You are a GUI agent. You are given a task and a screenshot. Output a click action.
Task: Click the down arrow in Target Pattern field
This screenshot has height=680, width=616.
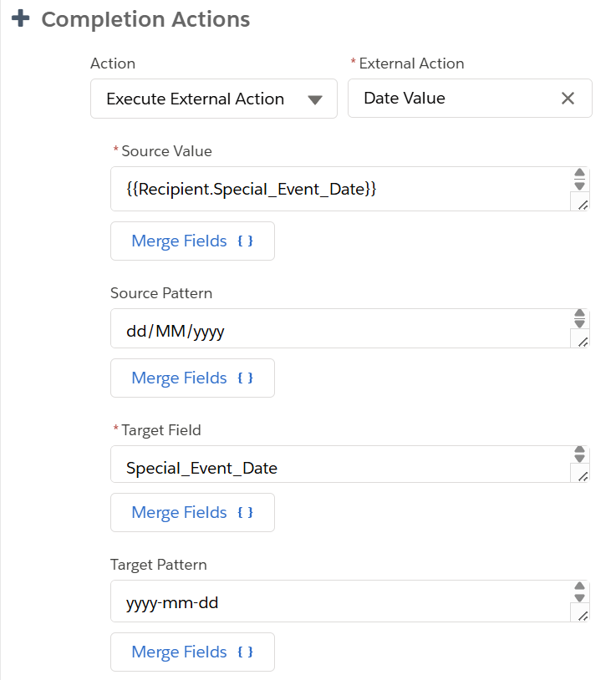coord(579,598)
